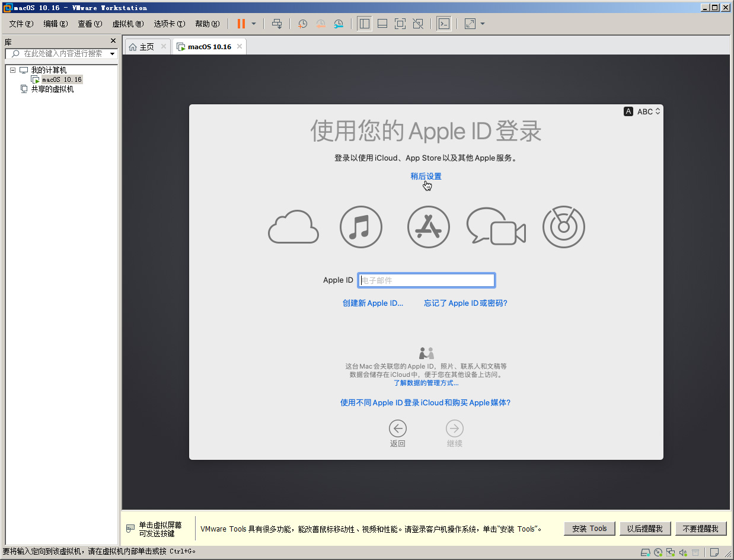The image size is (734, 560).
Task: Click the VMware Workstation title bar icon
Action: (7, 8)
